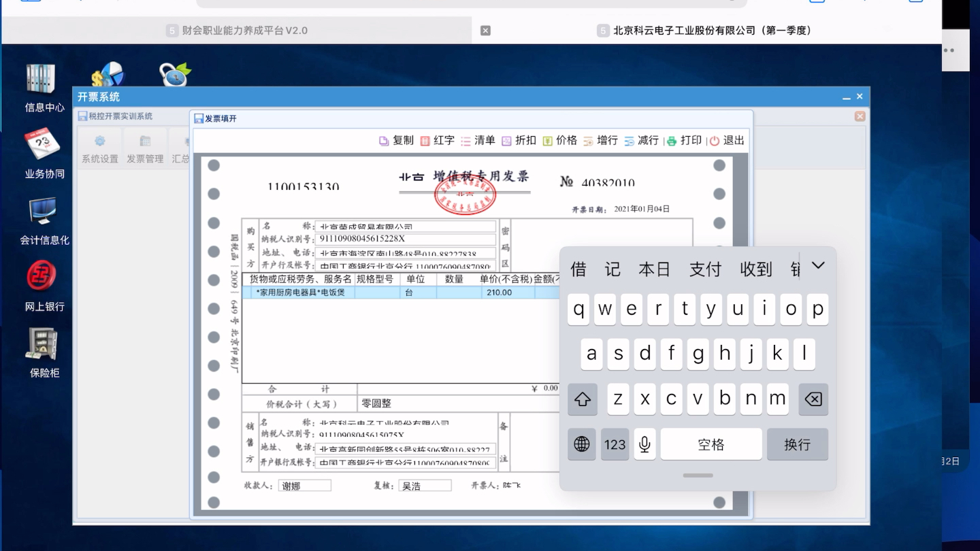This screenshot has width=980, height=551.
Task: Tap the z key
Action: coord(618,399)
